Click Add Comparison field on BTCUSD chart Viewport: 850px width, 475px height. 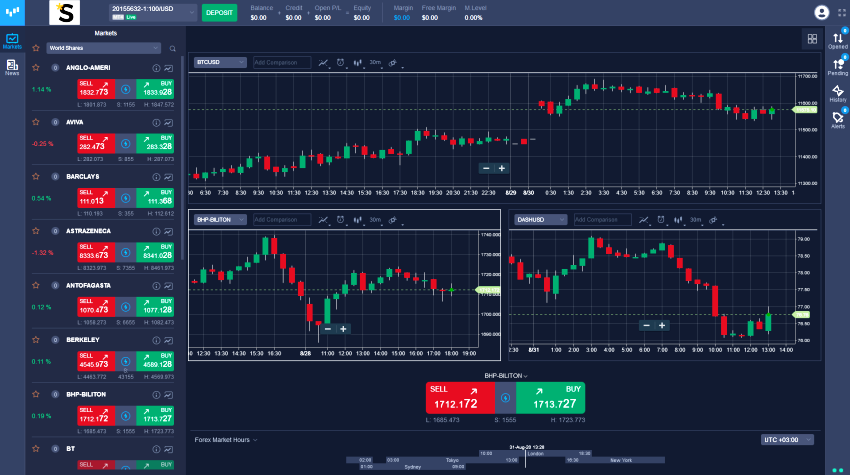[282, 62]
